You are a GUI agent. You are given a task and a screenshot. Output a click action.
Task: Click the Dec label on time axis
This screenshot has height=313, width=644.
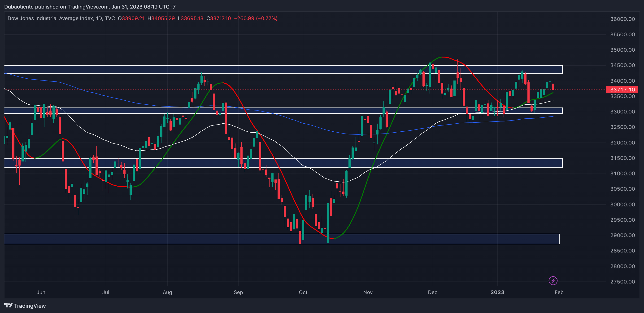432,292
